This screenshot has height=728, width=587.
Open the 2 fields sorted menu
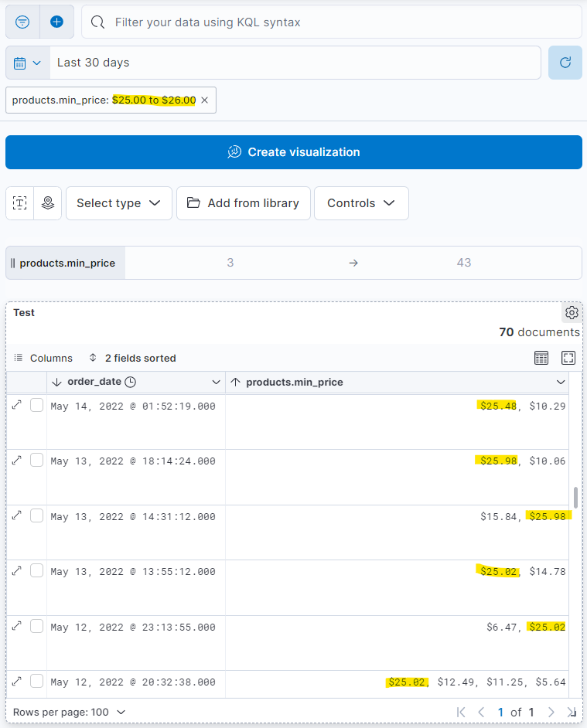tap(132, 359)
